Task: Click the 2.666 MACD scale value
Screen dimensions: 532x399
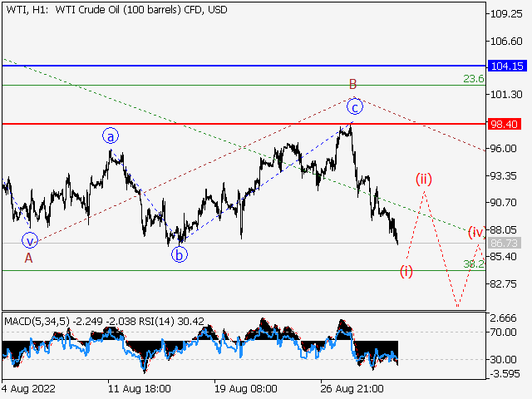Action: (x=504, y=318)
